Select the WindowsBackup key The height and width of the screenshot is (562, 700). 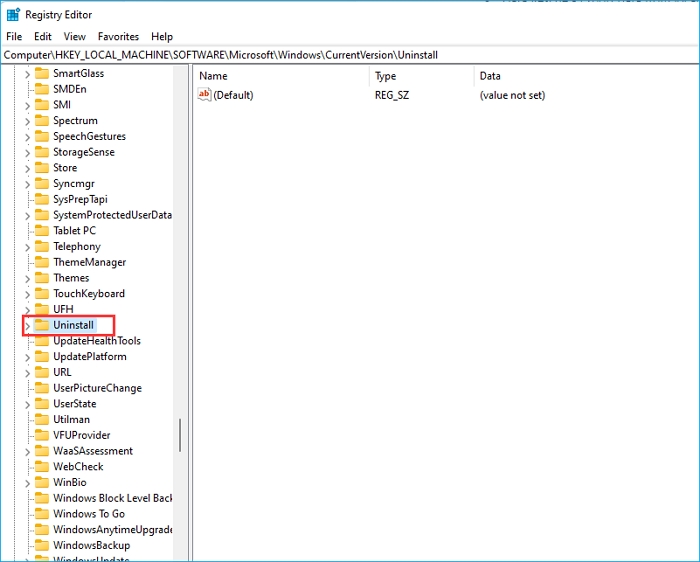92,545
